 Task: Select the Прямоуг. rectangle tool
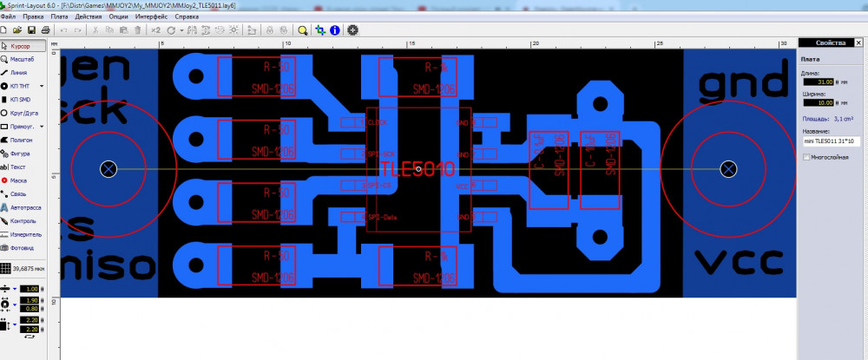[x=17, y=127]
